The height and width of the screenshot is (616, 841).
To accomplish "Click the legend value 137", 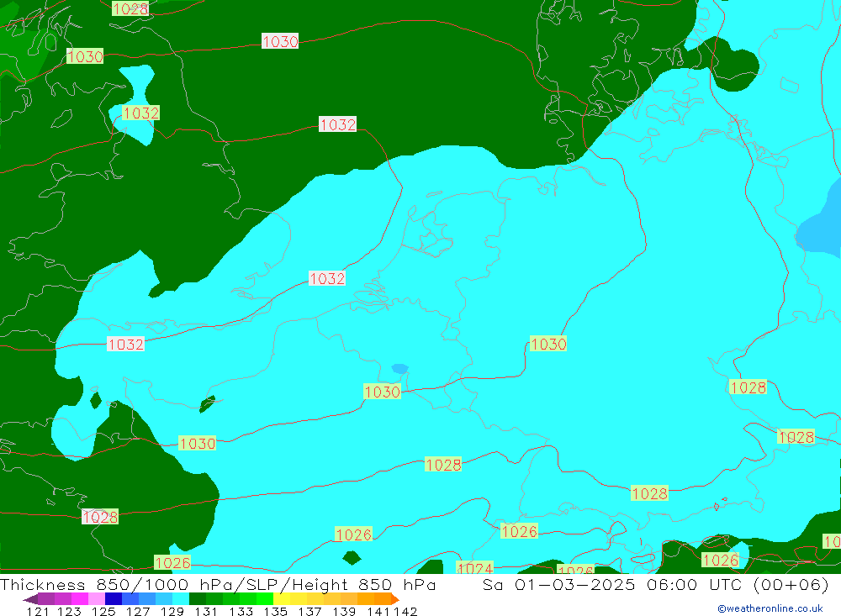I will point(309,612).
